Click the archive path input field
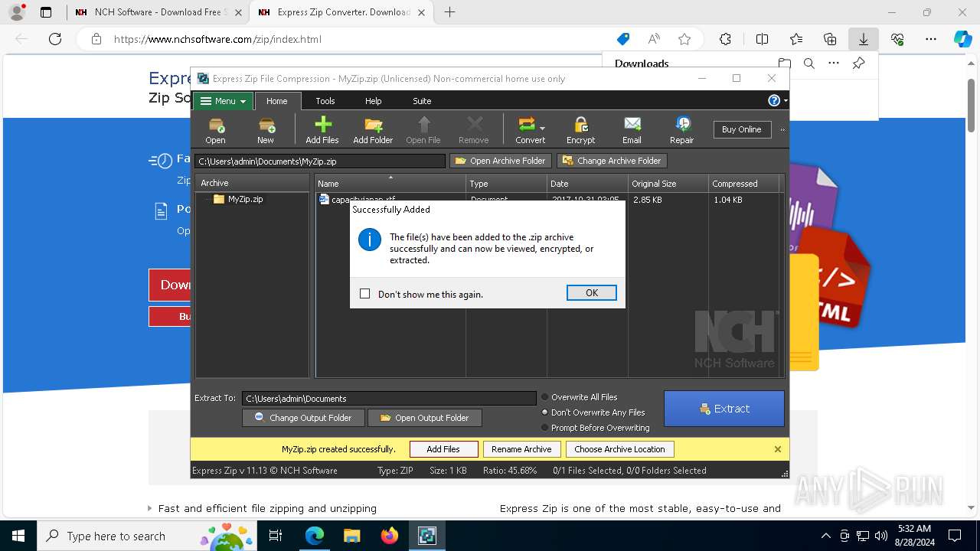Screen dimensions: 980x551 coord(320,161)
